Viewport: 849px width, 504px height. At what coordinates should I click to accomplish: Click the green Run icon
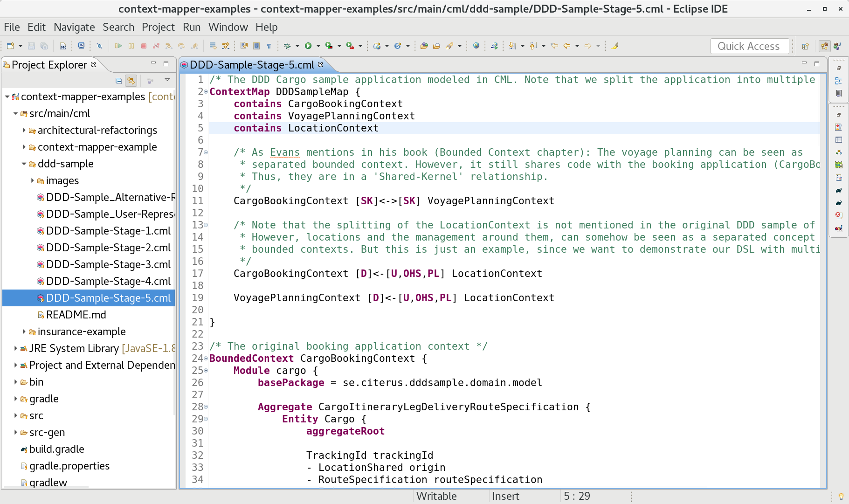pos(308,46)
